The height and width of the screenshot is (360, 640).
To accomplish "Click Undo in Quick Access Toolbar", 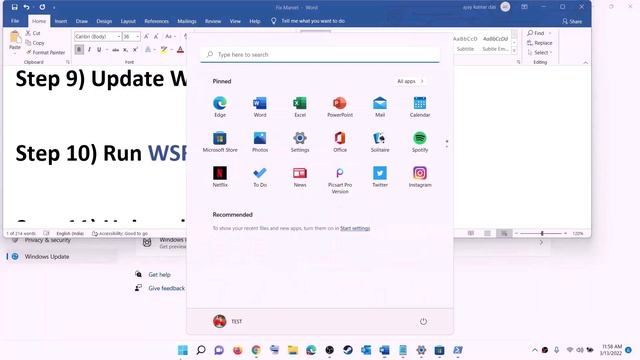I will click(x=26, y=7).
